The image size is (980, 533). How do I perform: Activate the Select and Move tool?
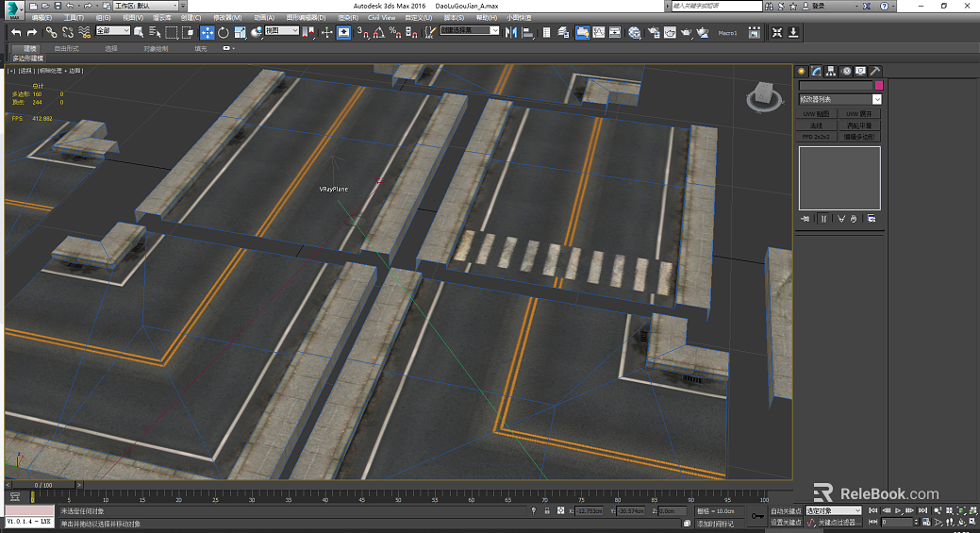207,32
